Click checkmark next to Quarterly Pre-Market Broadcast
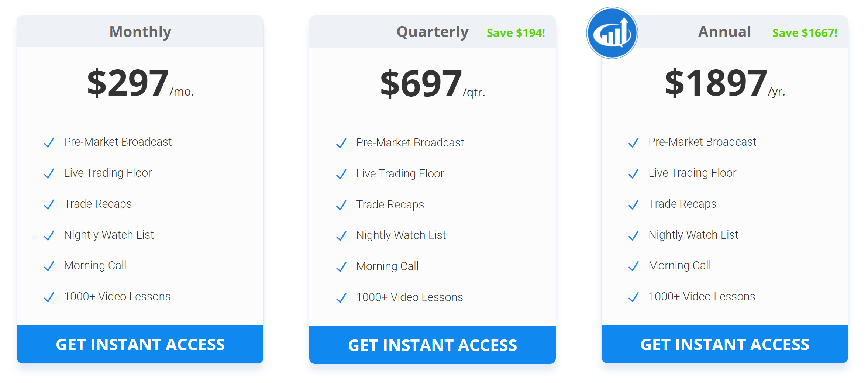The image size is (868, 383). coord(341,143)
